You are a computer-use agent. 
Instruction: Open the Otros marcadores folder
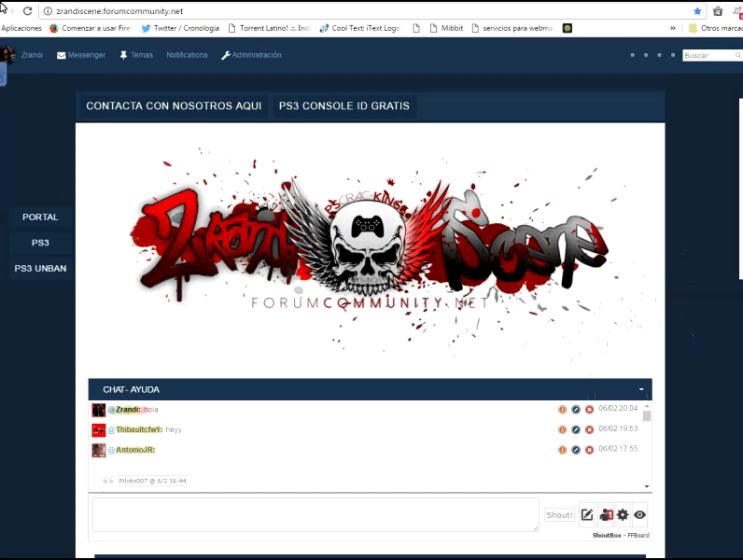[716, 28]
